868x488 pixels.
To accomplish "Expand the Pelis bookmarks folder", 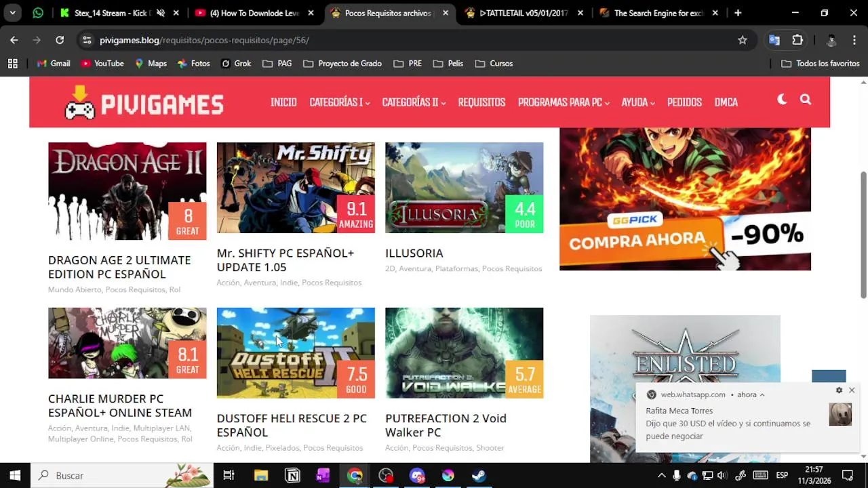I will (x=448, y=63).
